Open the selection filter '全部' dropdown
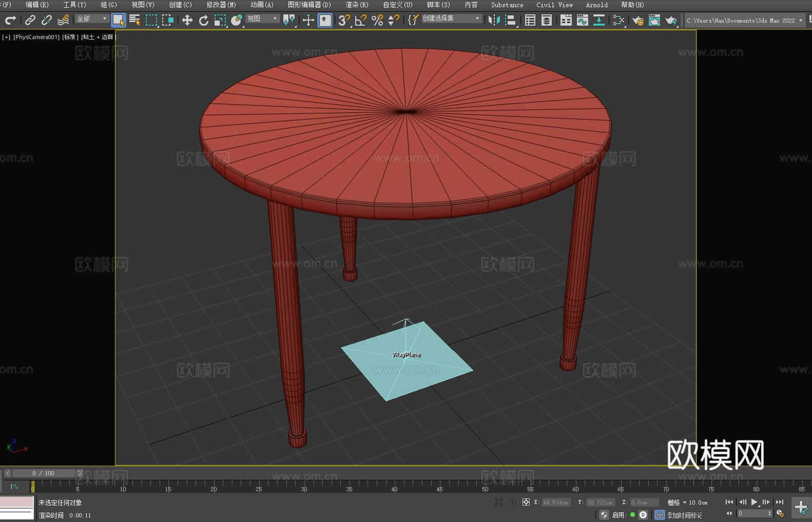Screen dimensions: 812x522 [x=92, y=18]
